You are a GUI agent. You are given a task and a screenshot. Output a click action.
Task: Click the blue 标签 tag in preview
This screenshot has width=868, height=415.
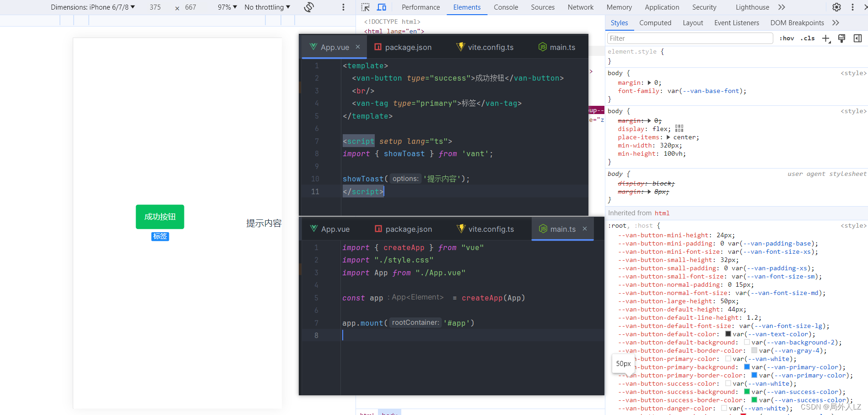point(160,236)
